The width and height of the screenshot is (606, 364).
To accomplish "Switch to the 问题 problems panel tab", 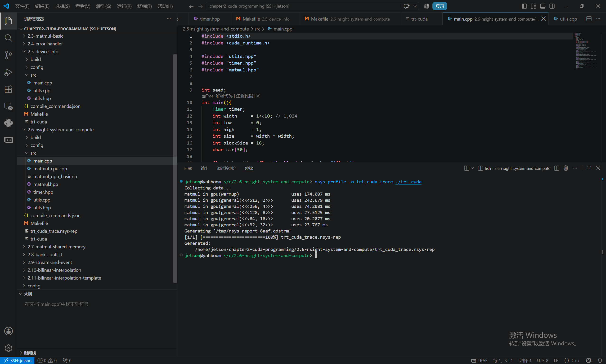I will tap(188, 168).
